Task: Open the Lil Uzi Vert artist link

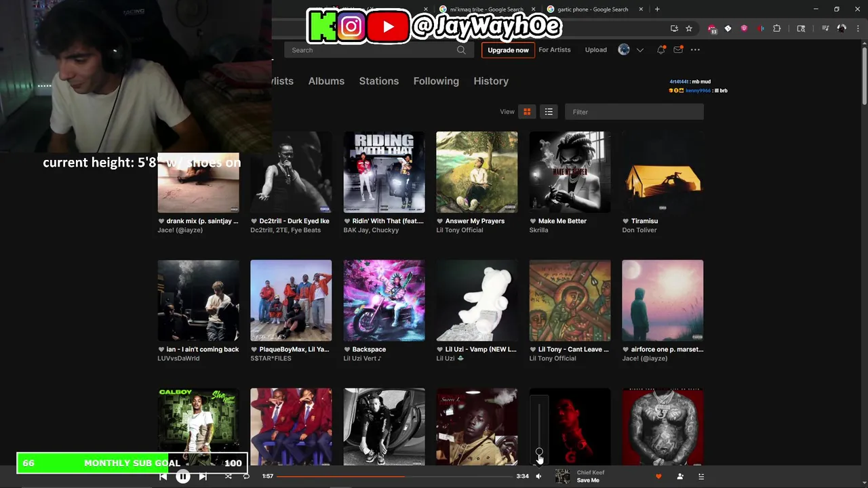Action: click(363, 359)
